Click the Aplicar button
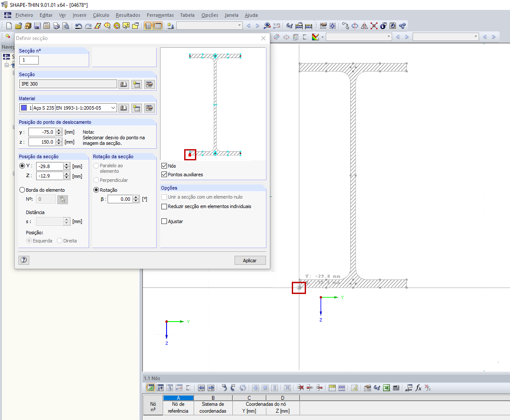Viewport: 510px width, 420px height. (250, 261)
